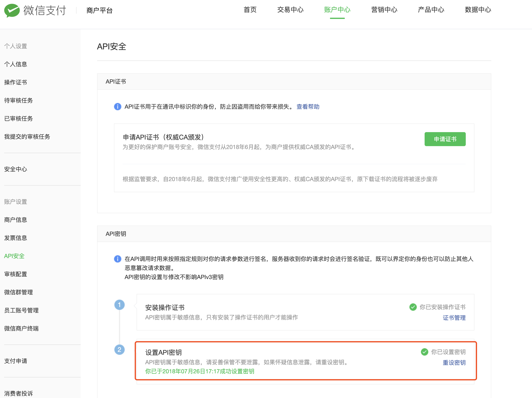Click the 根据监管要求 notice text
532x398 pixels.
pos(280,179)
